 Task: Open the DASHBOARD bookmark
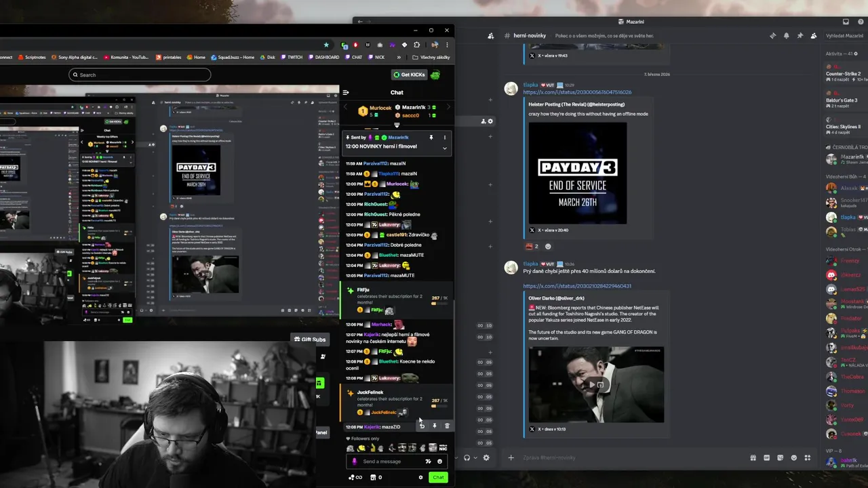click(x=323, y=57)
